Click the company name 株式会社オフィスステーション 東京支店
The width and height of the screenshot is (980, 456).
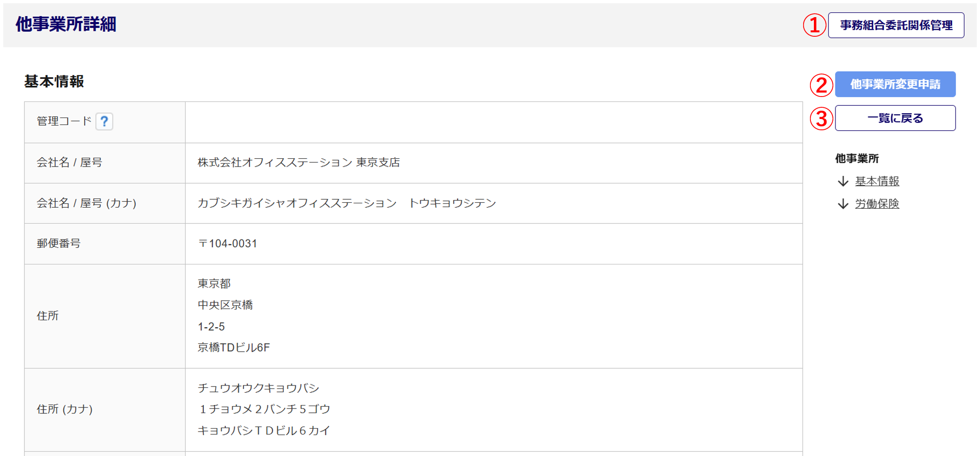point(298,163)
